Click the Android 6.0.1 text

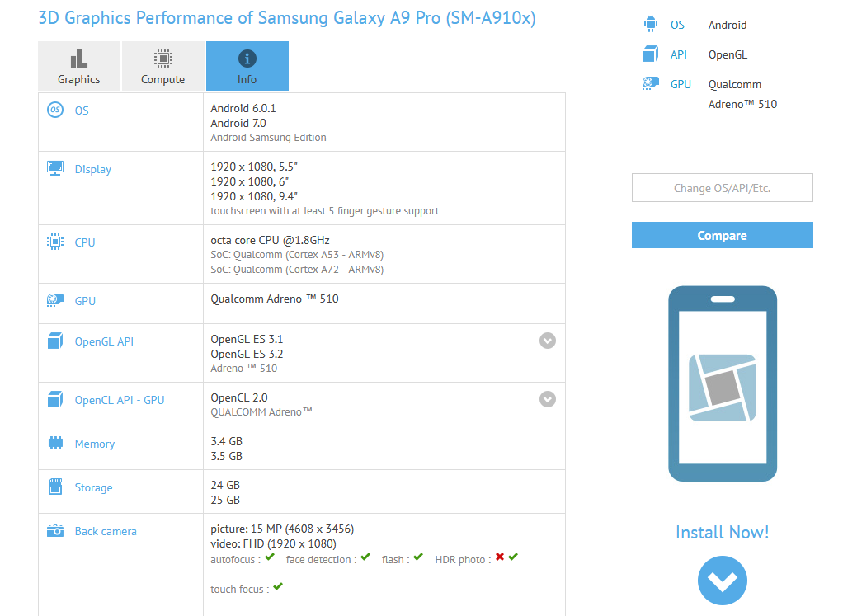point(243,108)
